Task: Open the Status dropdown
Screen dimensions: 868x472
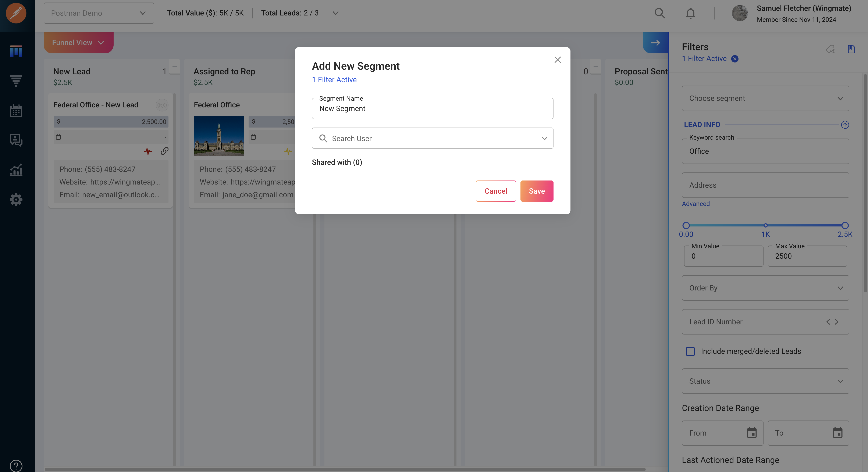Action: coord(765,381)
